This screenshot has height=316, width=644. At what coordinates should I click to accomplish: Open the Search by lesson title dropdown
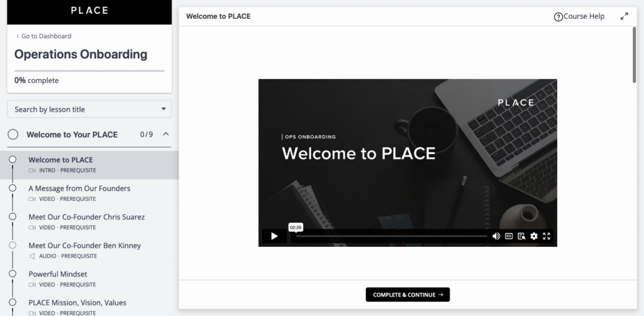coord(89,109)
